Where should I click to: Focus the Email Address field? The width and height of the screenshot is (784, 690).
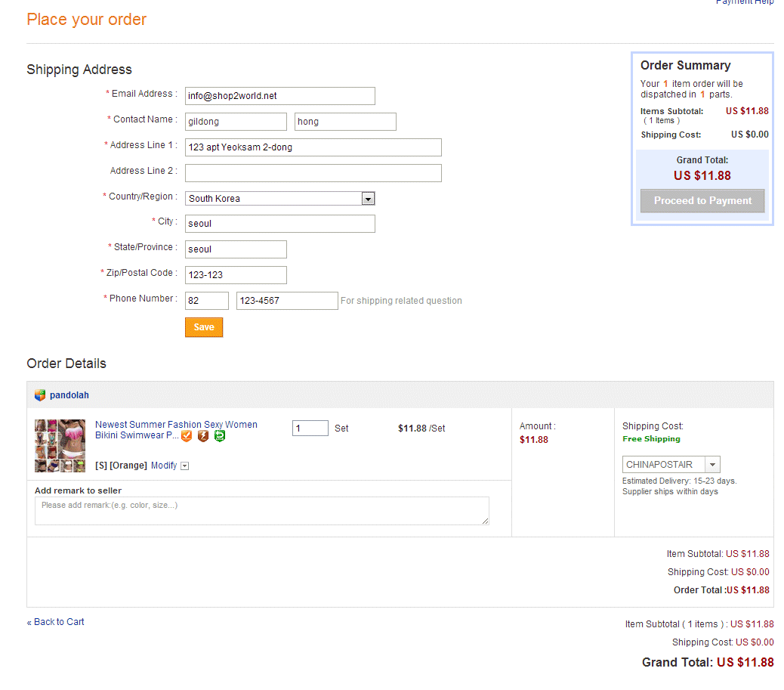[x=279, y=96]
